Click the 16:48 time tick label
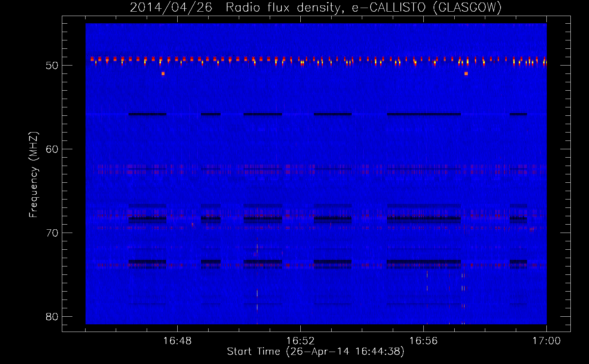This screenshot has height=364, width=589. pyautogui.click(x=177, y=341)
